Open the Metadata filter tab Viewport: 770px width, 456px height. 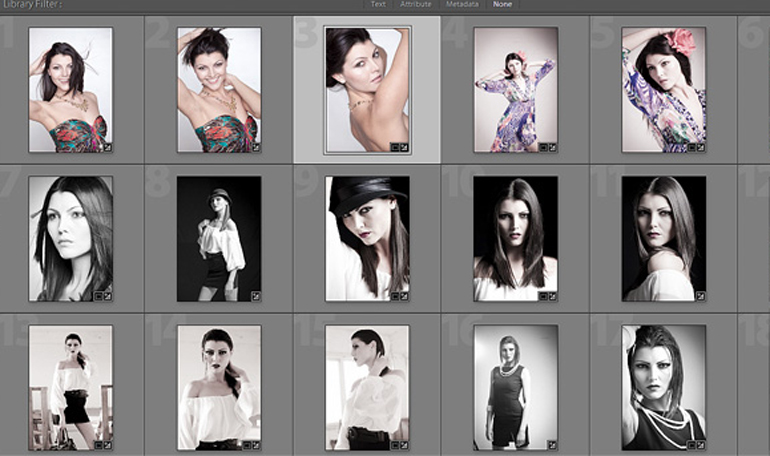tap(463, 5)
